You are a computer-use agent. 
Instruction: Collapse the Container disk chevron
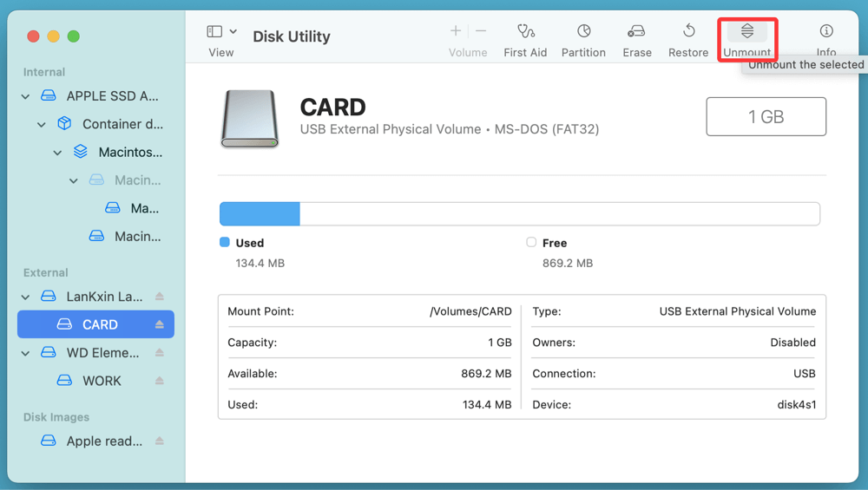pyautogui.click(x=42, y=125)
